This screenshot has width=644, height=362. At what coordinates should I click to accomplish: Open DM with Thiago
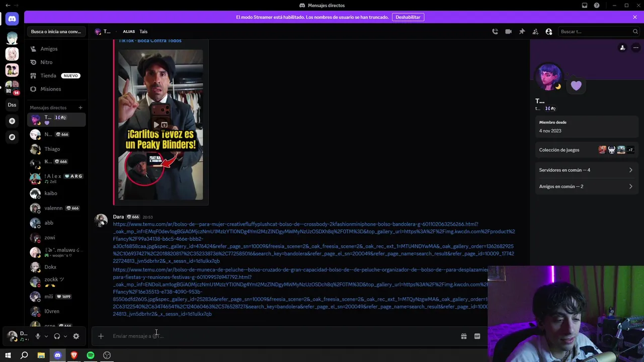pyautogui.click(x=56, y=149)
